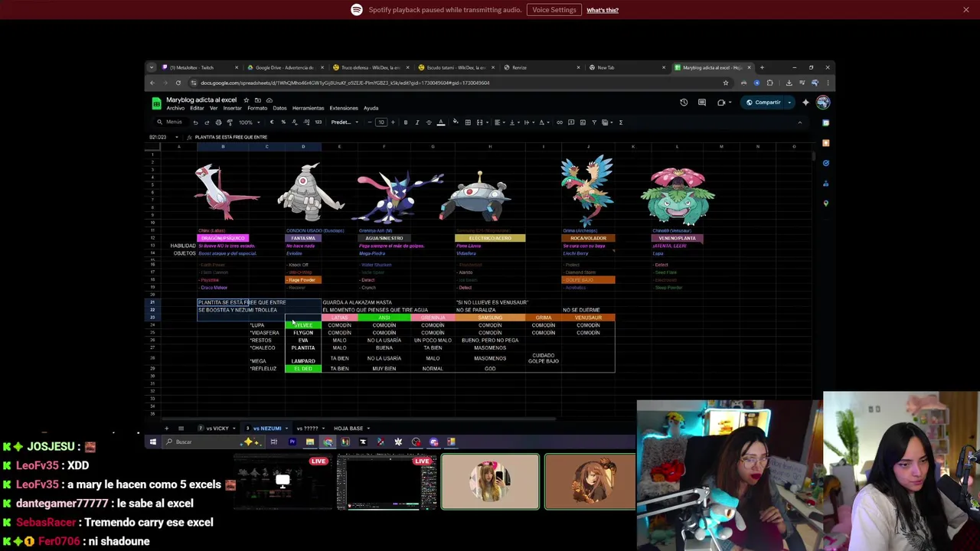
Task: Toggle Italic formatting in toolbar
Action: (x=417, y=122)
